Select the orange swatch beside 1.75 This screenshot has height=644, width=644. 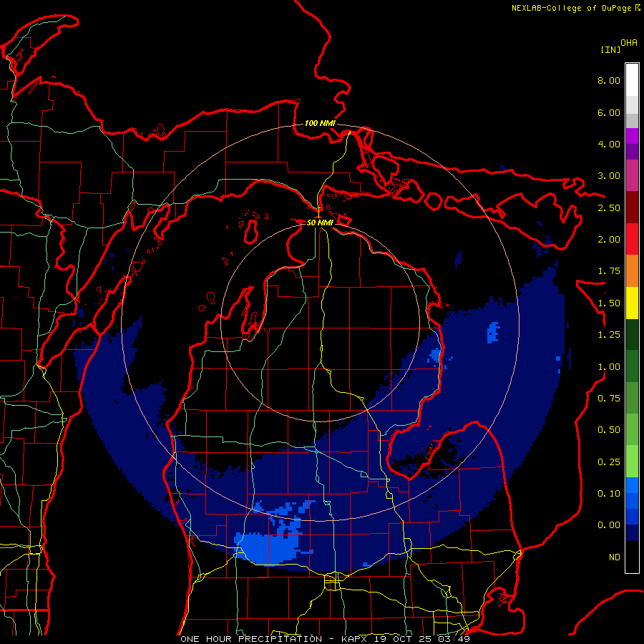(x=632, y=271)
